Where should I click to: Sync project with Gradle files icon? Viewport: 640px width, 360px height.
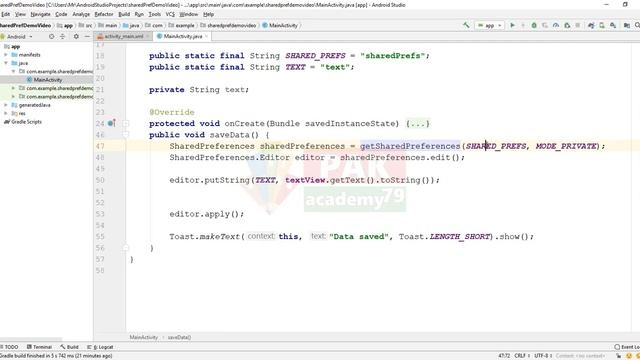[591, 25]
